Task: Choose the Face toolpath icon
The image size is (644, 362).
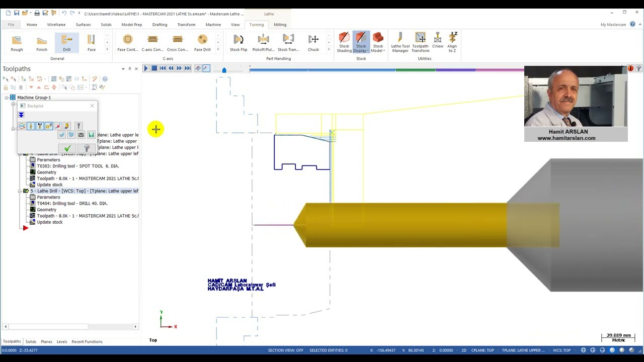Action: pyautogui.click(x=92, y=43)
